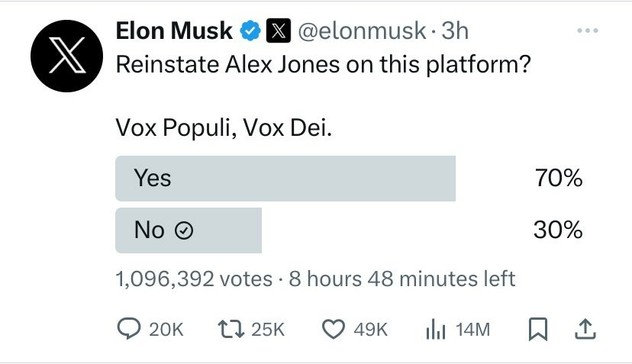Bookmark the post with the bookmark icon

tap(538, 329)
